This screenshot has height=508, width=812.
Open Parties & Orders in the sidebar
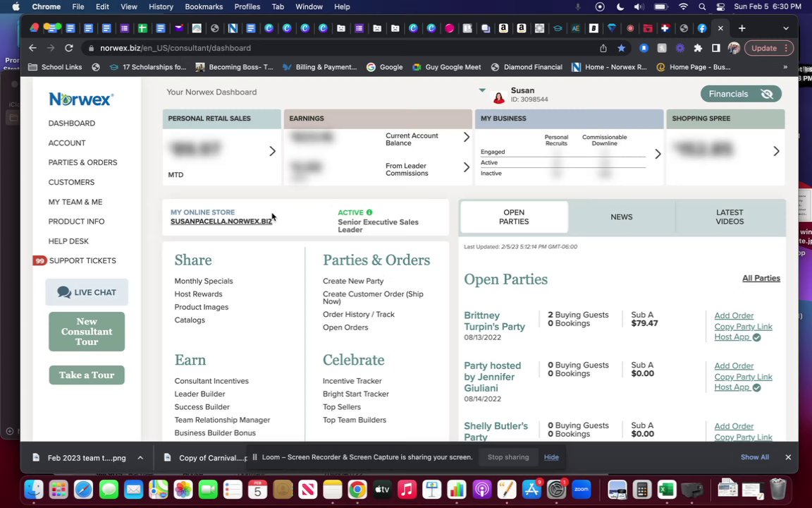83,162
